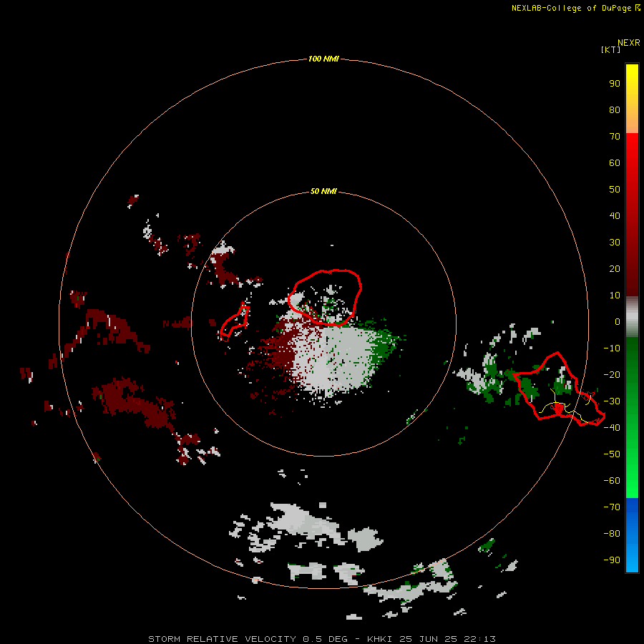Click the -30 value on velocity scale
The image size is (644, 644).
pos(612,401)
